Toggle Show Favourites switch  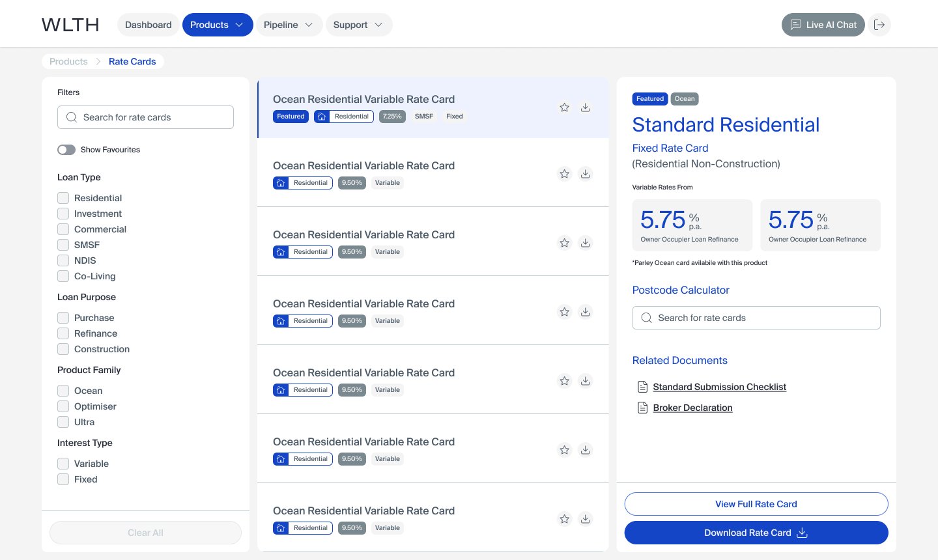coord(66,150)
